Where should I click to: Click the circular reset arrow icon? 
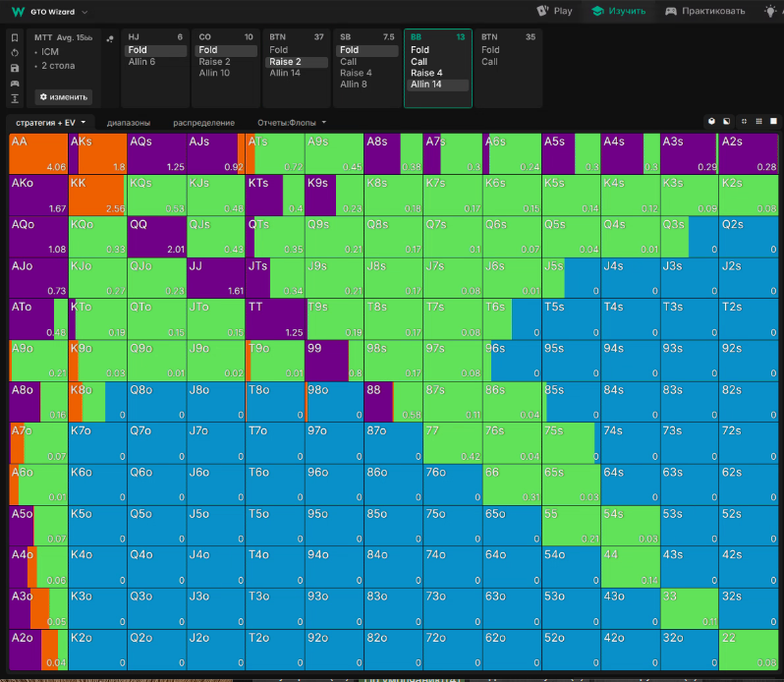(x=15, y=53)
